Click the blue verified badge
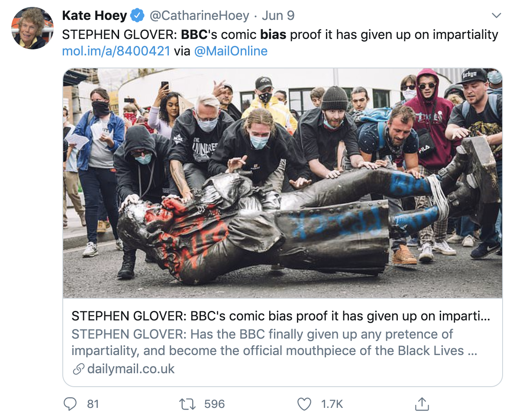The image size is (516, 420). tap(138, 16)
